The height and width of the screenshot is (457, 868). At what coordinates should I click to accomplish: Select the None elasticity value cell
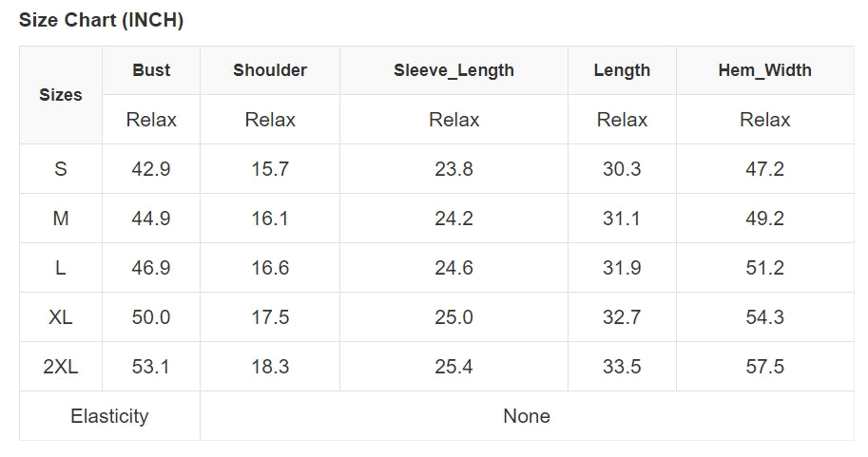coord(527,416)
